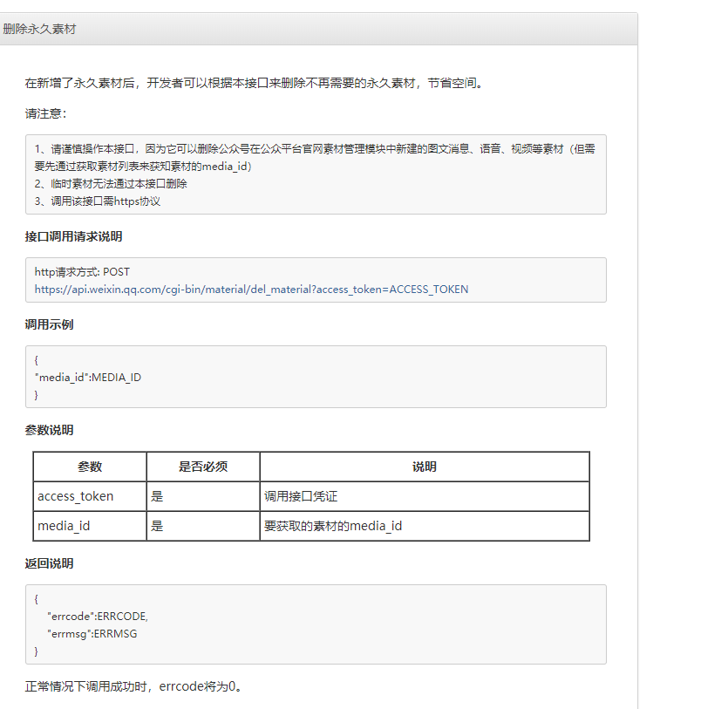Select note 1 about 请谨慎操作本接口
This screenshot has width=728, height=709.
tap(315, 157)
